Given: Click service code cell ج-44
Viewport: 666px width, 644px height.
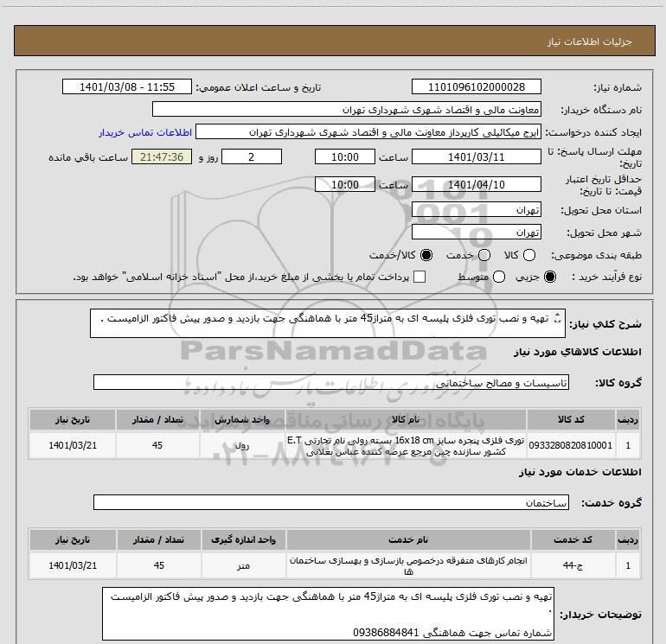Looking at the screenshot, I should pyautogui.click(x=573, y=565).
